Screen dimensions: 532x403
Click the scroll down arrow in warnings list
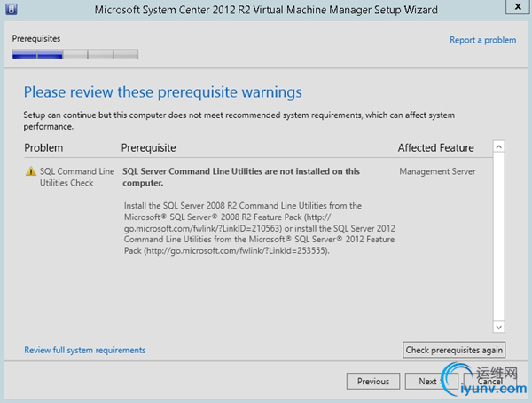[498, 327]
